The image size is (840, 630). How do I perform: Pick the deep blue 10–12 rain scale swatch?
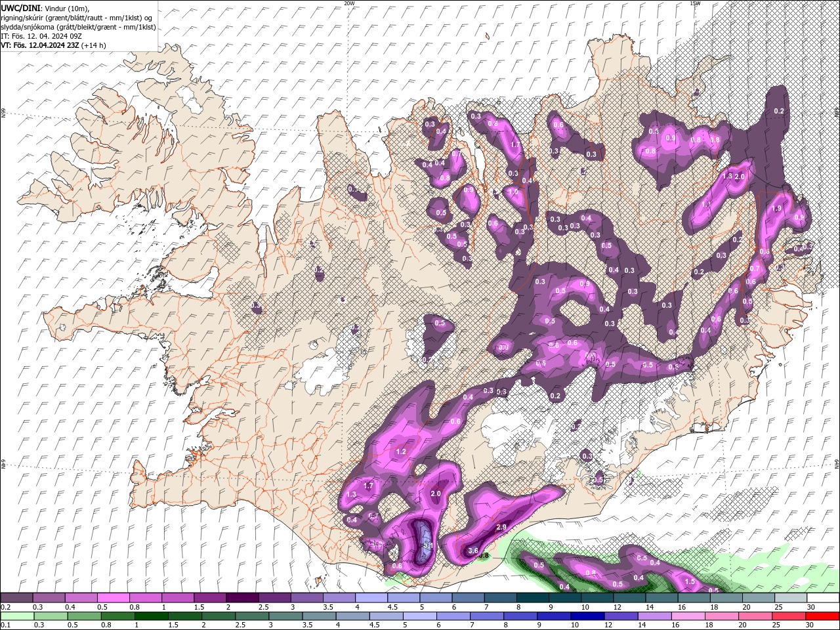point(588,616)
